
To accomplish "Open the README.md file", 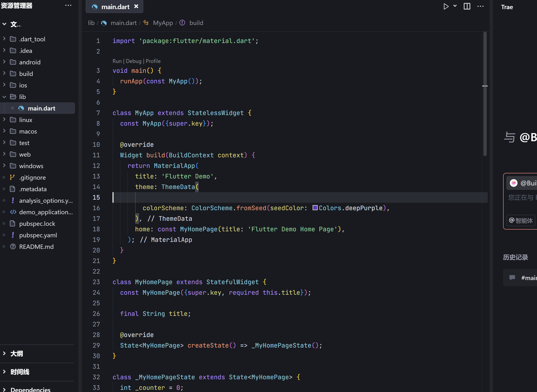I will tap(36, 247).
